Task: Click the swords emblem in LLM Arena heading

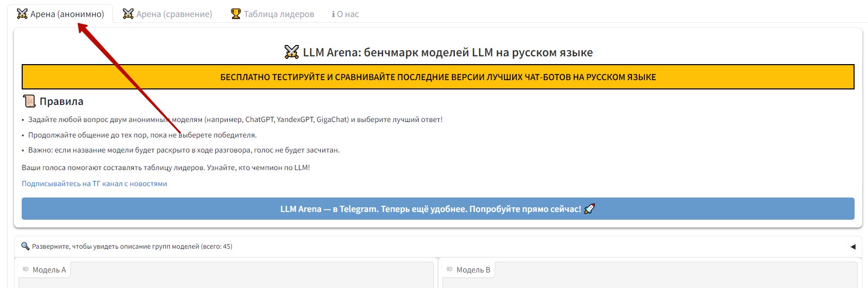Action: click(292, 52)
